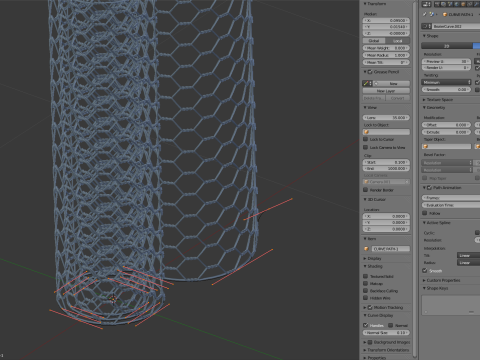The height and width of the screenshot is (360, 480).
Task: Click the Clip End field
Action: click(x=386, y=169)
